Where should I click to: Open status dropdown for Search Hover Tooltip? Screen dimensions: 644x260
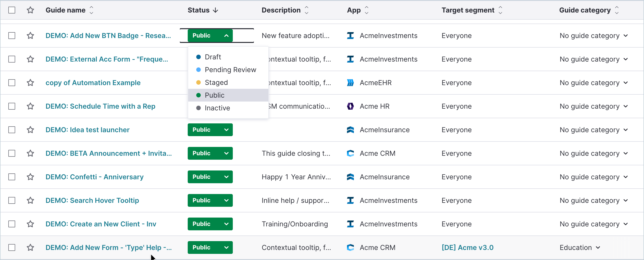coord(210,200)
